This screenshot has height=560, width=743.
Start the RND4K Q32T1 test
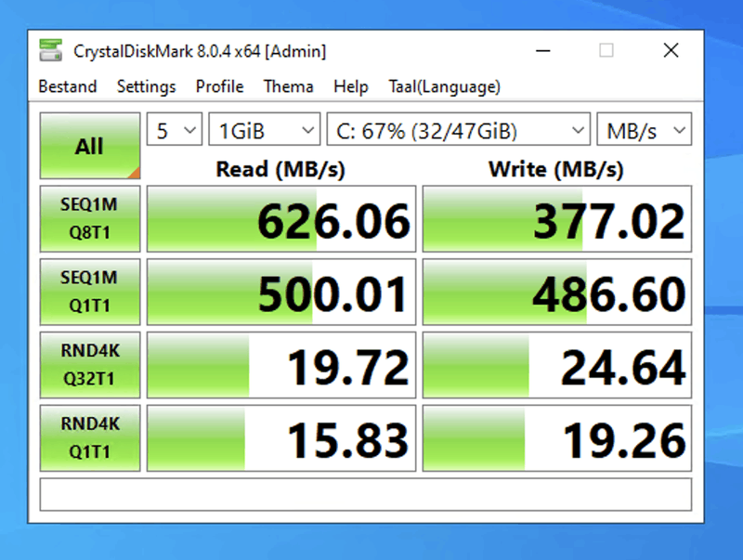90,365
